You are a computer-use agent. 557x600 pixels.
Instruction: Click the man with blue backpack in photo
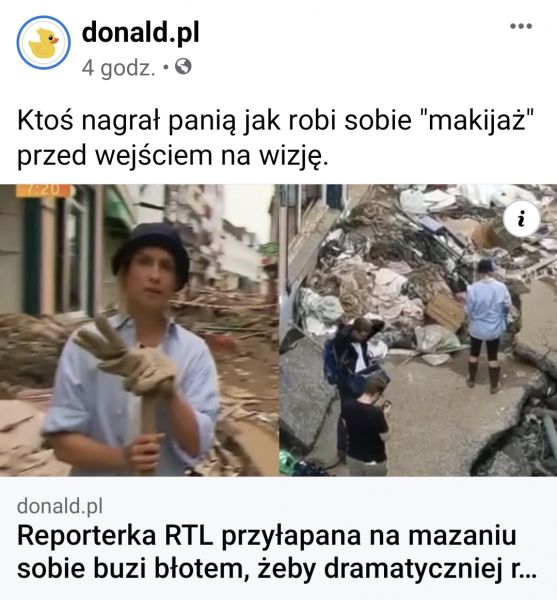click(x=352, y=355)
